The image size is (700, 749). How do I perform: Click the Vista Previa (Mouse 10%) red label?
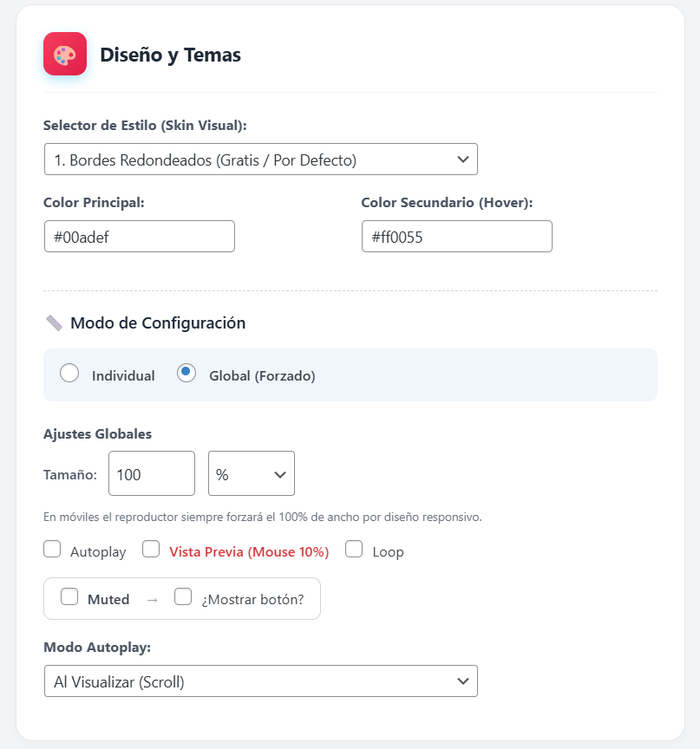pos(249,552)
